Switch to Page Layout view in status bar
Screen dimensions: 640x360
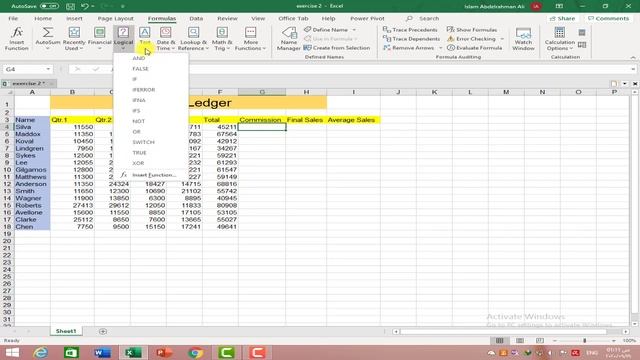coord(520,340)
